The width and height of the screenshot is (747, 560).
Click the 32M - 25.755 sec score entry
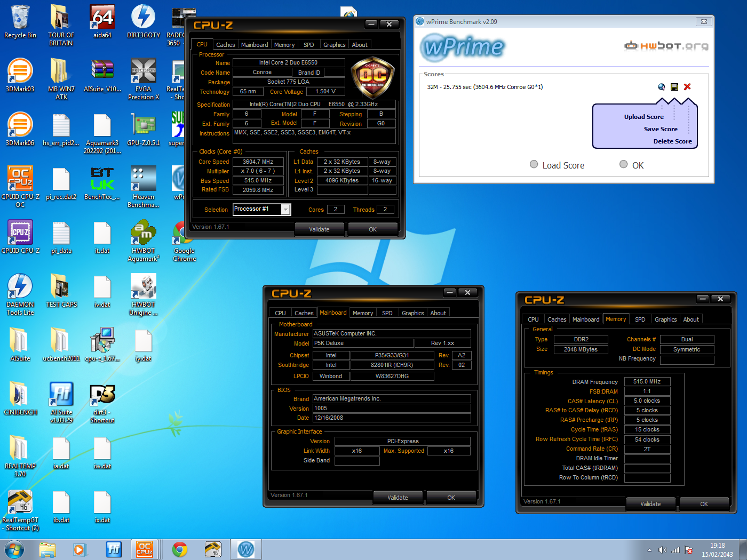coord(485,87)
